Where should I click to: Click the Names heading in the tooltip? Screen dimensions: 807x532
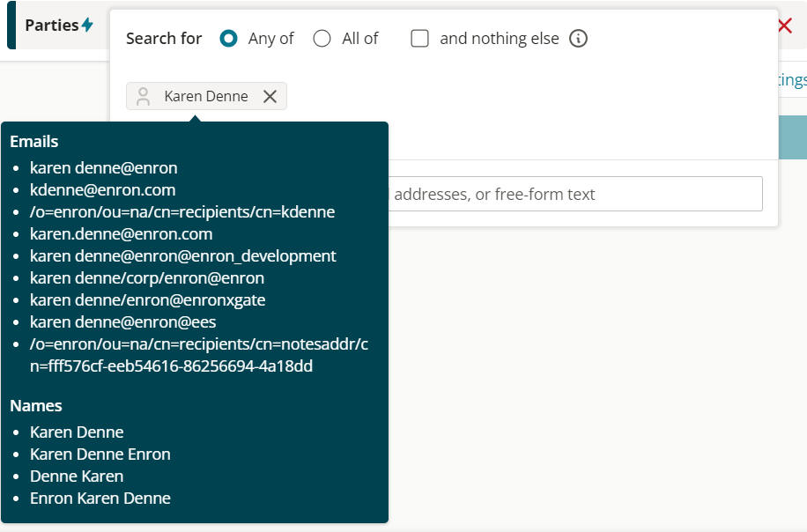coord(36,406)
